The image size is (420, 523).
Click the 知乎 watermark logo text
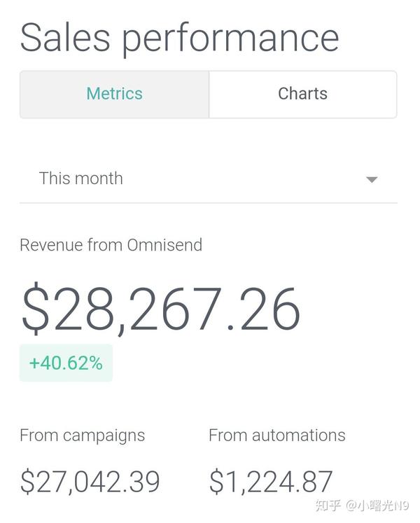pos(328,505)
